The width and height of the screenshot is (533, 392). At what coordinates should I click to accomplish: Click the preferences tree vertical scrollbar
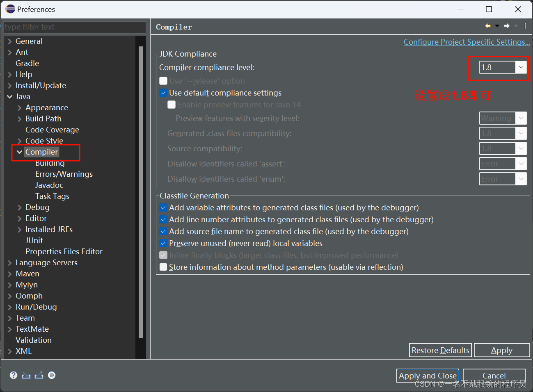click(141, 192)
